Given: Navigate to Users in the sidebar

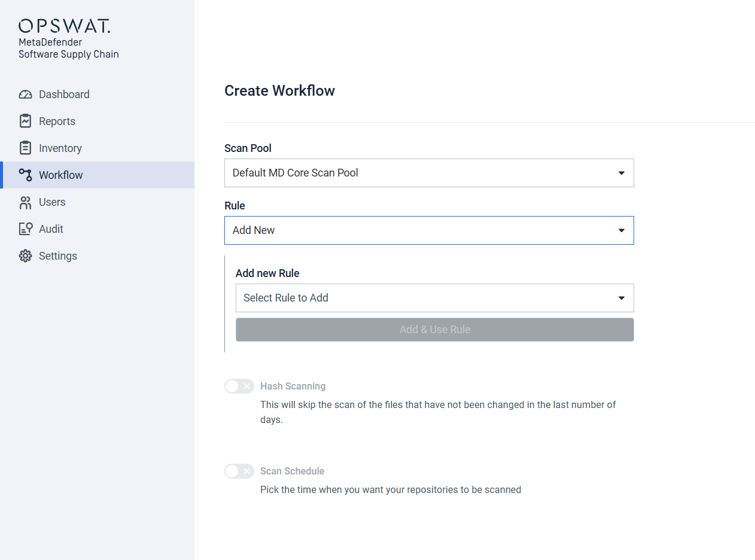Looking at the screenshot, I should (52, 202).
